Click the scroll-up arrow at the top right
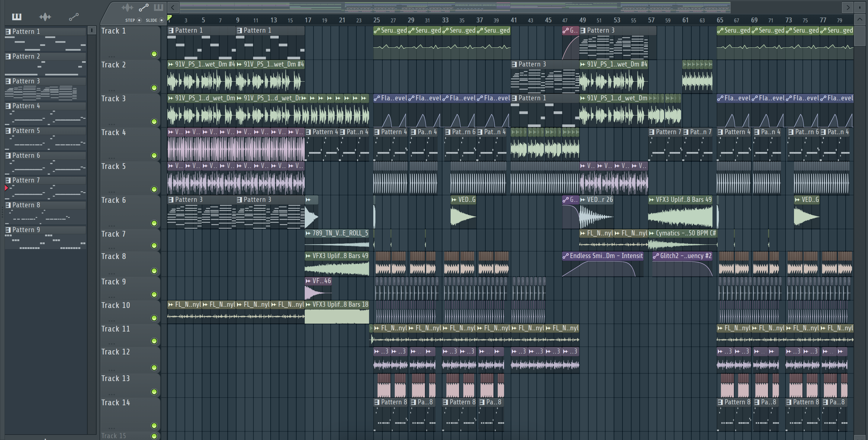 860,20
